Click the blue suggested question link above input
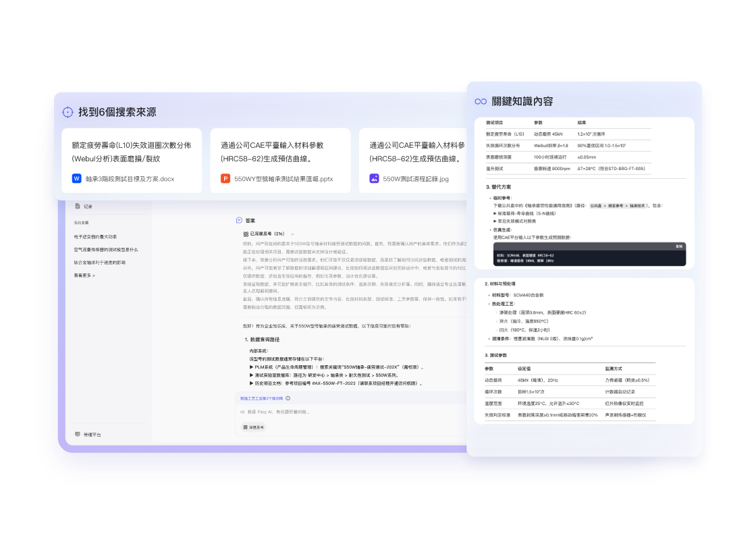This screenshot has width=756, height=540. click(x=262, y=398)
